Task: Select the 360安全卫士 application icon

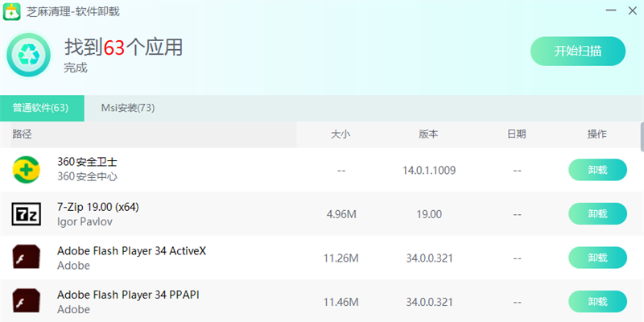Action: 26,170
